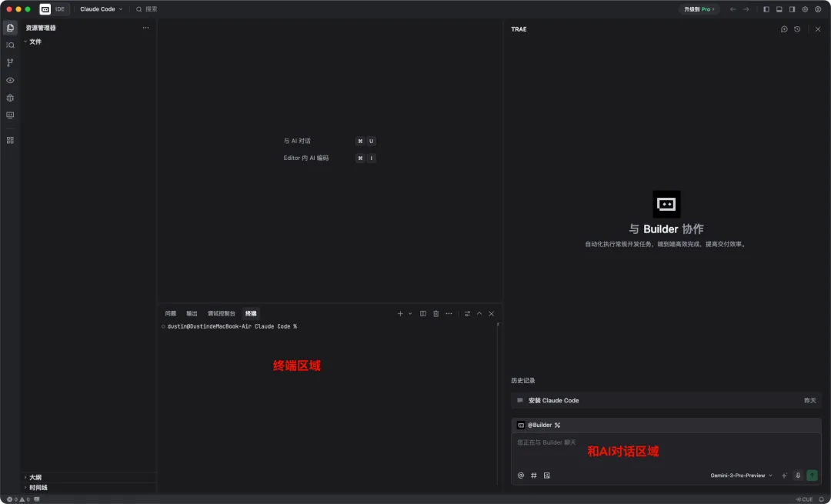Switch to the 调试控制台 tab
Screen dimensions: 831x504
(222, 314)
